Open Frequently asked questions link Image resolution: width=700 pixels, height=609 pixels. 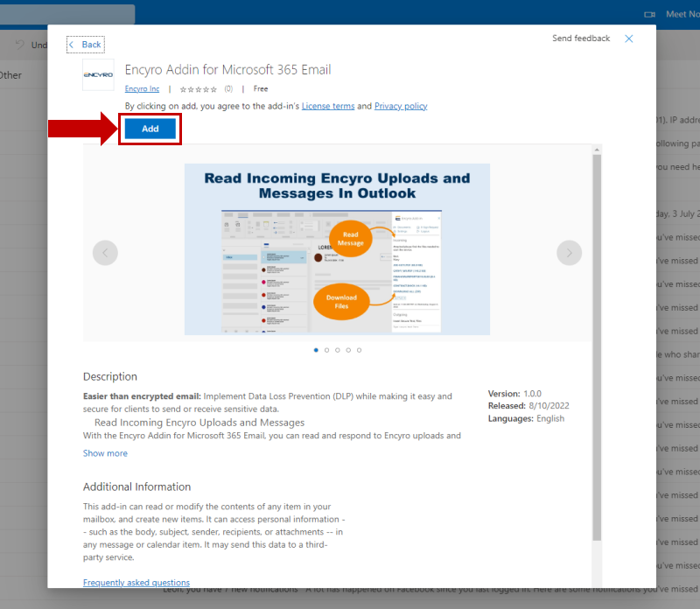pyautogui.click(x=136, y=582)
